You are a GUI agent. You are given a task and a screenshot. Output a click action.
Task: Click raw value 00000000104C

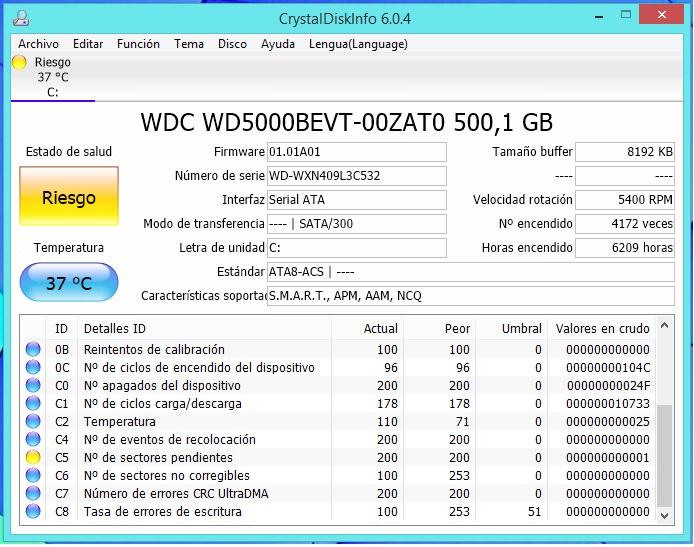pyautogui.click(x=608, y=367)
